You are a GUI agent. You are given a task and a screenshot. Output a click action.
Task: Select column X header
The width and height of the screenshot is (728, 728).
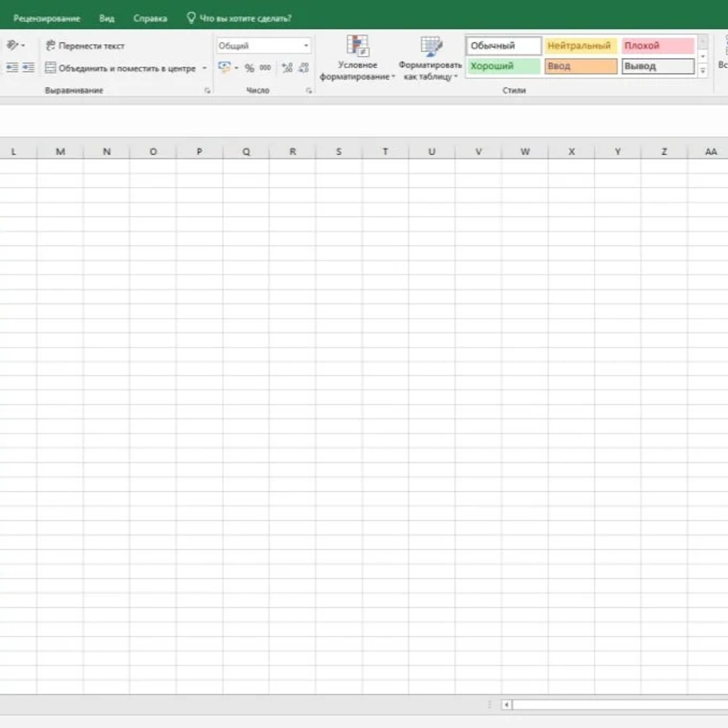571,152
